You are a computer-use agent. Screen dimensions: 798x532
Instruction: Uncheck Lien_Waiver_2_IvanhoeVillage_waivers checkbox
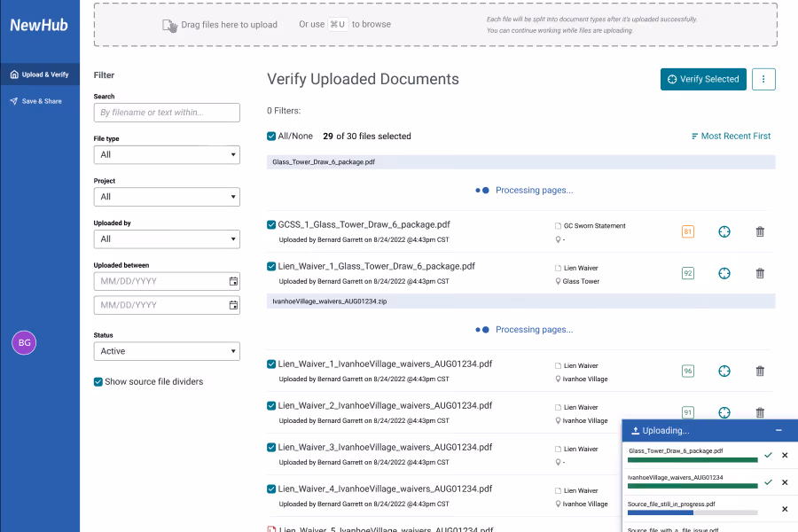pos(271,406)
